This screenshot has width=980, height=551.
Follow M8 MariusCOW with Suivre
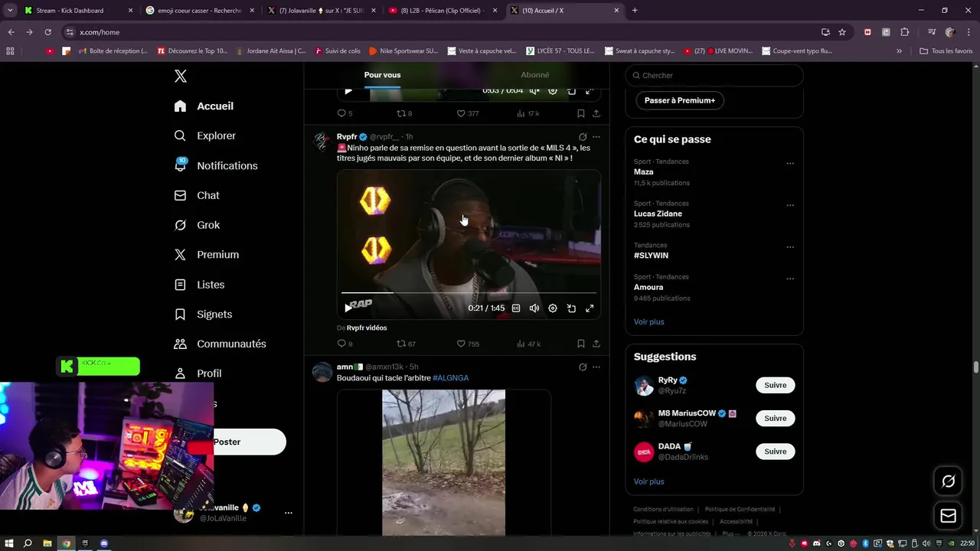click(x=775, y=418)
